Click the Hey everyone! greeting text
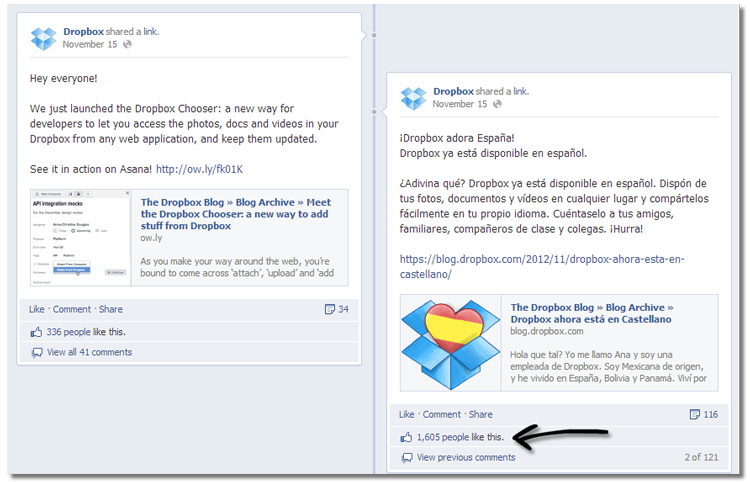 click(64, 78)
